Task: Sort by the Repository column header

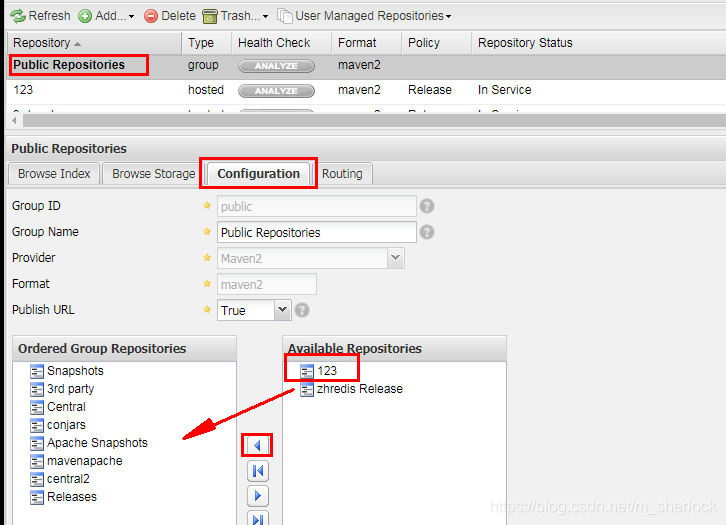Action: 94,43
